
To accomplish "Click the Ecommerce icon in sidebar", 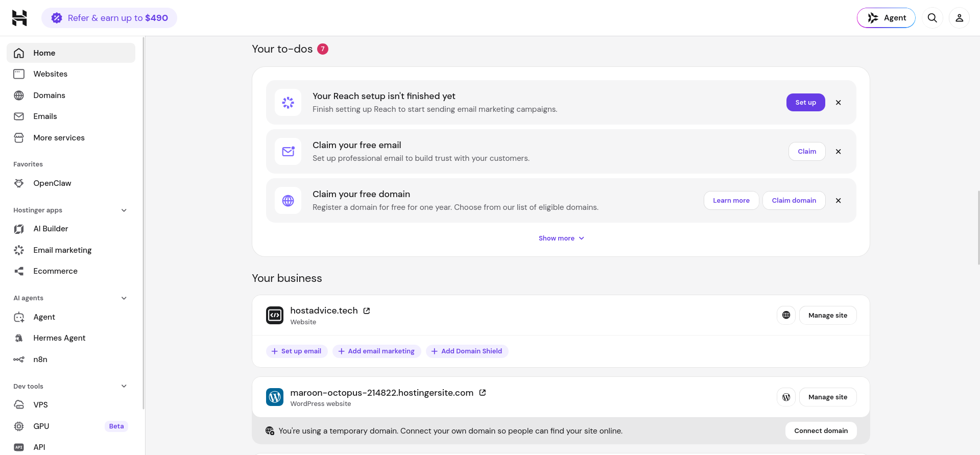I will coord(19,271).
